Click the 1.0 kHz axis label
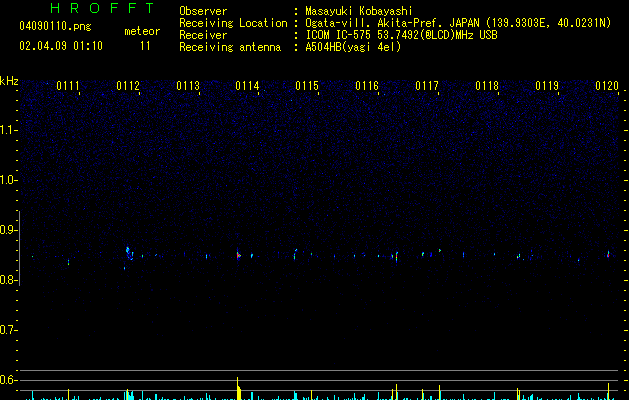The width and height of the screenshot is (629, 400). pyautogui.click(x=8, y=180)
